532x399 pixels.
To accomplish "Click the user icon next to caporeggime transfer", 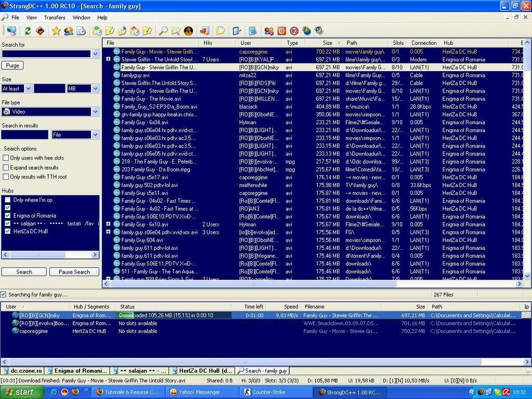I will [x=15, y=331].
